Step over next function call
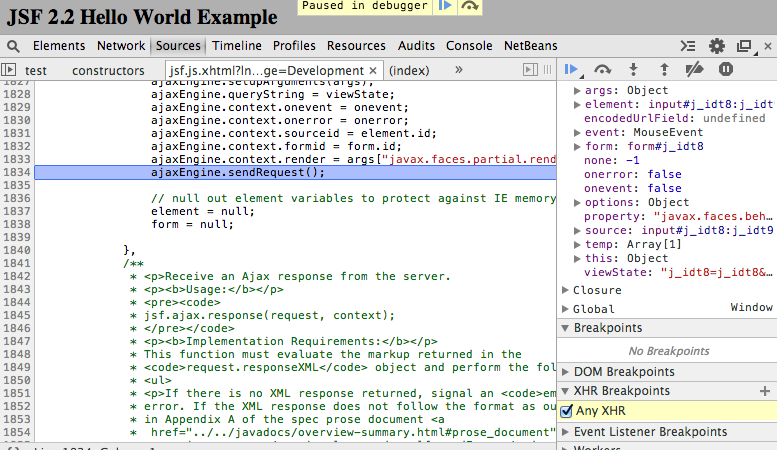Viewport: 777px width, 450px height. tap(603, 69)
